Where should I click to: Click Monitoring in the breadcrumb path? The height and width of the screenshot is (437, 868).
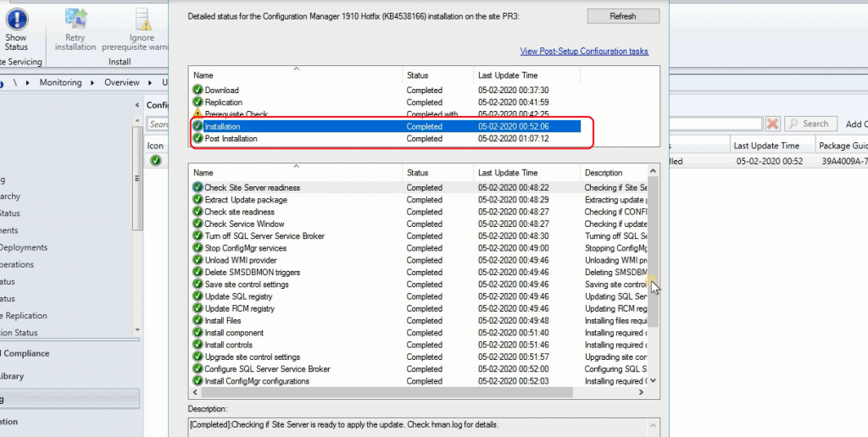60,82
